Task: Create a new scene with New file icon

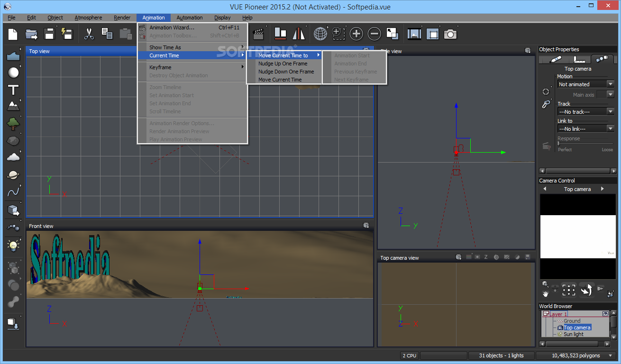Action: click(x=13, y=34)
